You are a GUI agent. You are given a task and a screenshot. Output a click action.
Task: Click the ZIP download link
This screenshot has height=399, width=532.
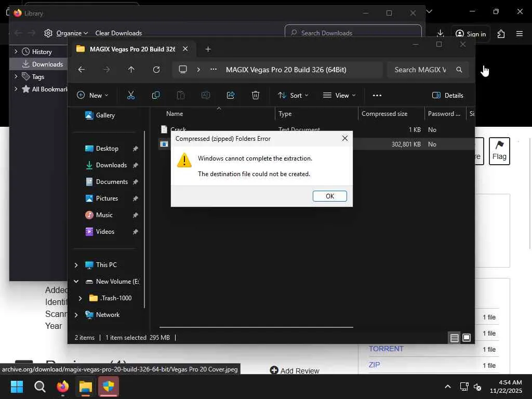click(374, 365)
